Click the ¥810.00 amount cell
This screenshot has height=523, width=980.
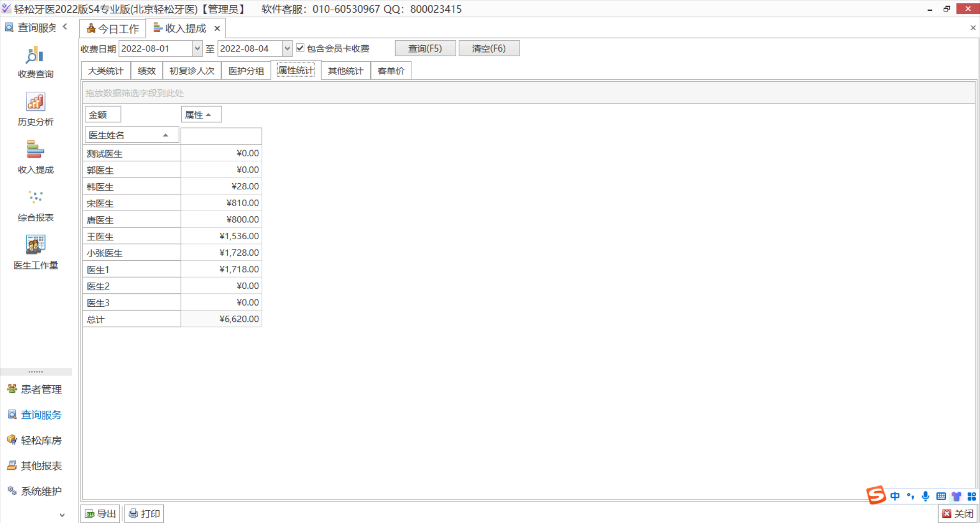tap(222, 203)
